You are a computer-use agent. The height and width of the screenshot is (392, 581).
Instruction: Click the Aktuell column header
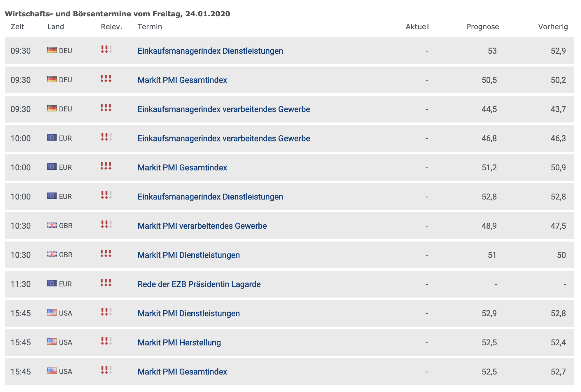[418, 27]
